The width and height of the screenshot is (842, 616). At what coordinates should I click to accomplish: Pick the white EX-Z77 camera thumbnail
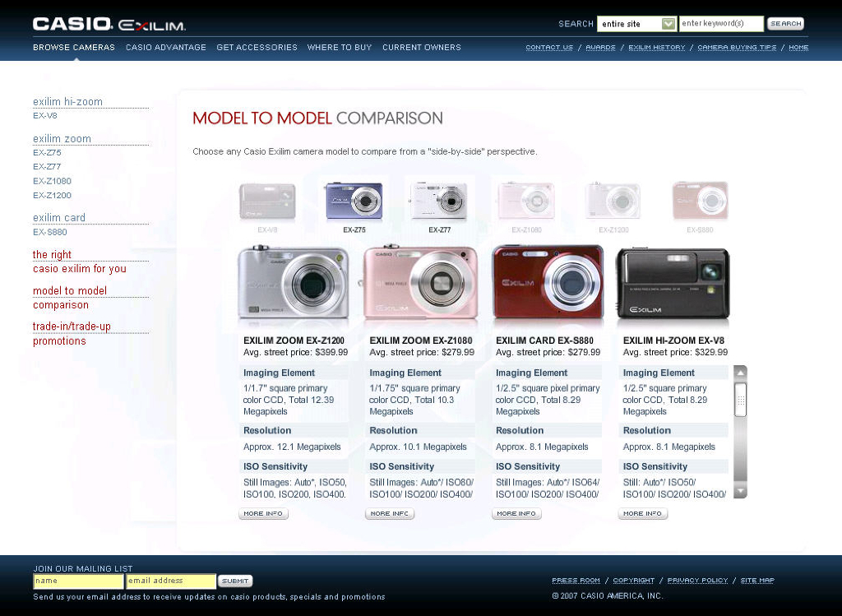pos(439,201)
